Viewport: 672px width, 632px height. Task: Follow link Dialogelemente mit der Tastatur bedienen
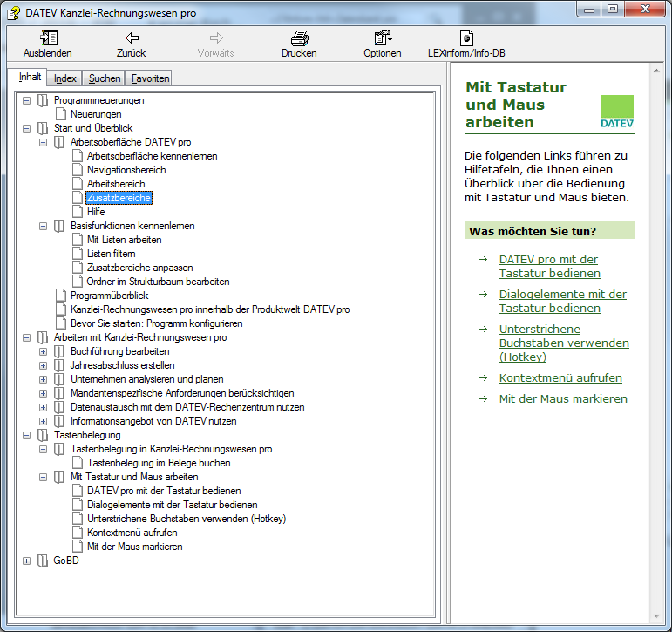click(x=563, y=301)
